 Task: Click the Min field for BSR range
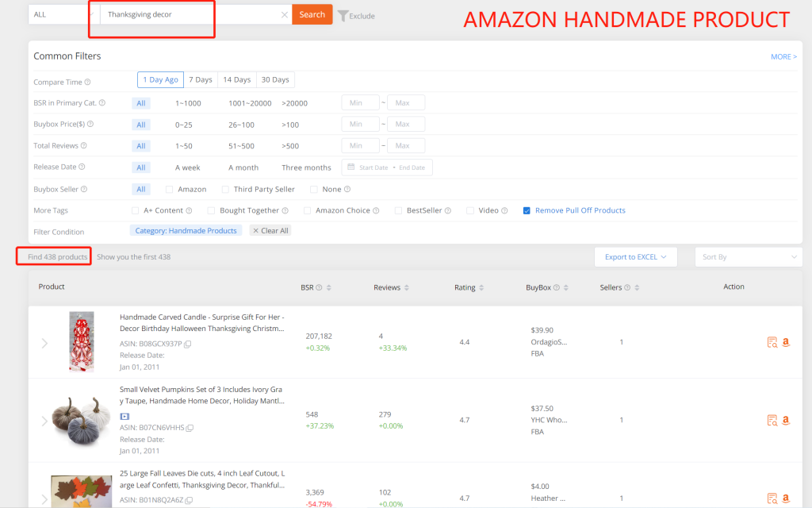pyautogui.click(x=359, y=102)
